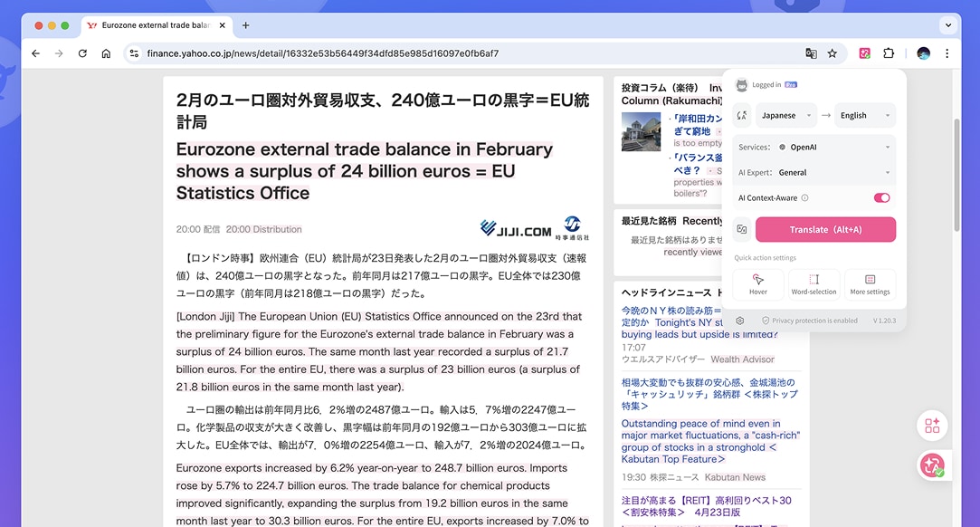Reload the current page
Viewport: 980px width, 527px height.
[82, 53]
